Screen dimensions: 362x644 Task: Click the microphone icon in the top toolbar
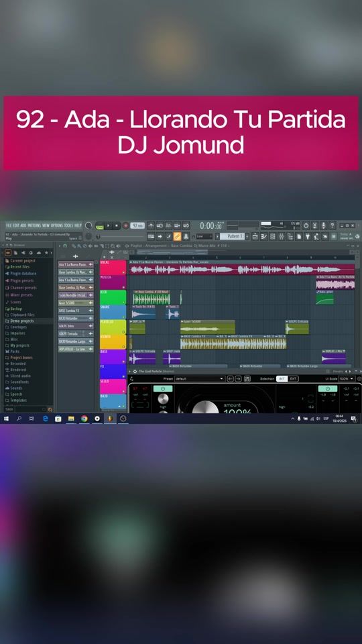pyautogui.click(x=323, y=225)
